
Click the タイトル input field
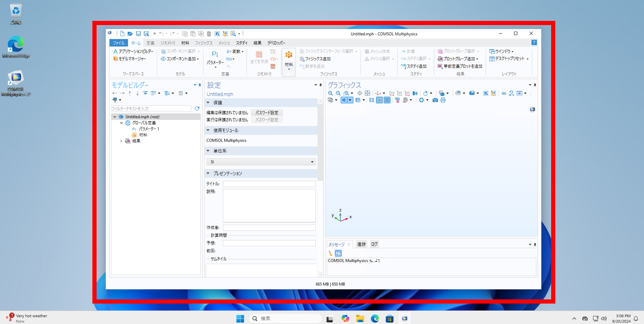[269, 184]
